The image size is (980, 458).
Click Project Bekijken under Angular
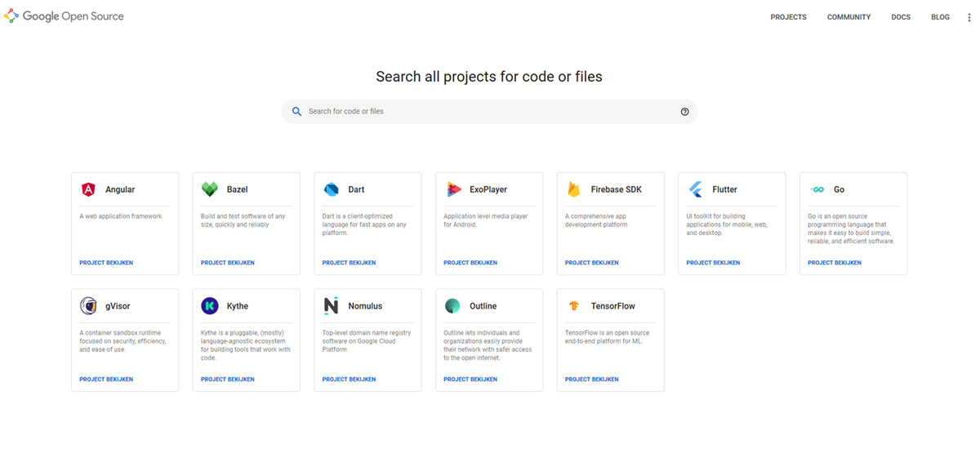pos(106,263)
